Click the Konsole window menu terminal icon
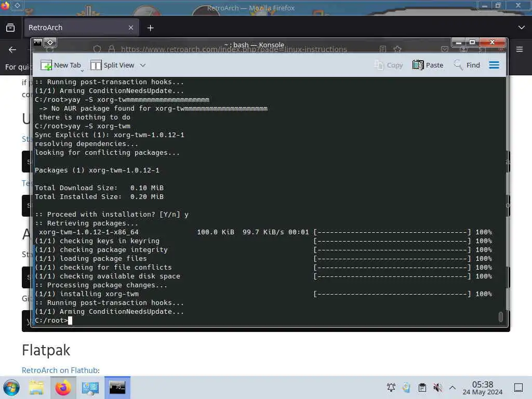532x399 pixels. pos(37,43)
